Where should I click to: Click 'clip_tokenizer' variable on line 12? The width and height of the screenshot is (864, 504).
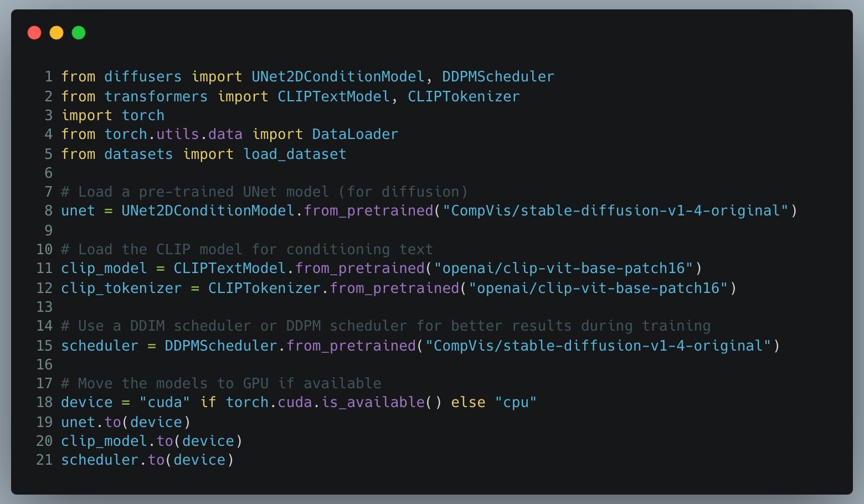pos(121,288)
